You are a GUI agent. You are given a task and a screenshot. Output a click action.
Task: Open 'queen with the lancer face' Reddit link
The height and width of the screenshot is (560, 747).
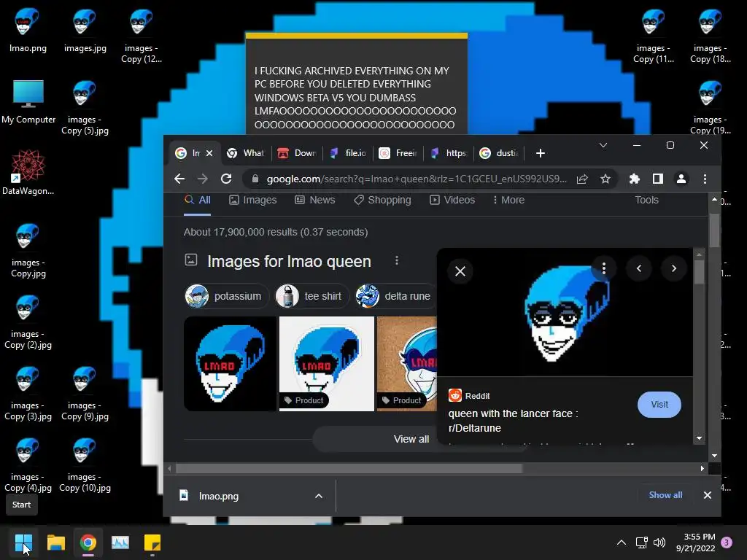[513, 421]
